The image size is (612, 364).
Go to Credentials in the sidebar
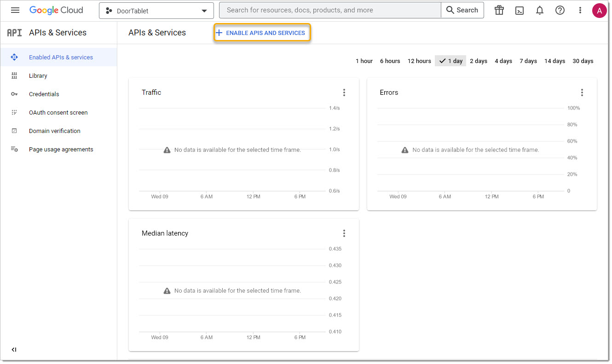tap(44, 94)
